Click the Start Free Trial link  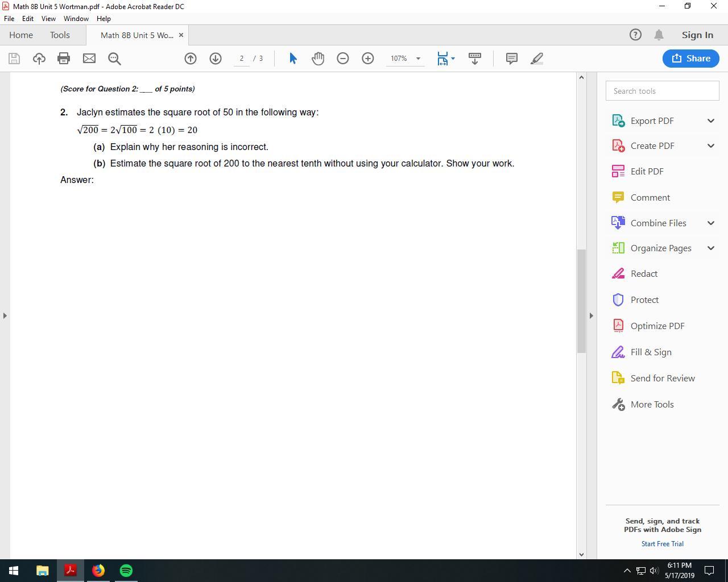tap(662, 543)
